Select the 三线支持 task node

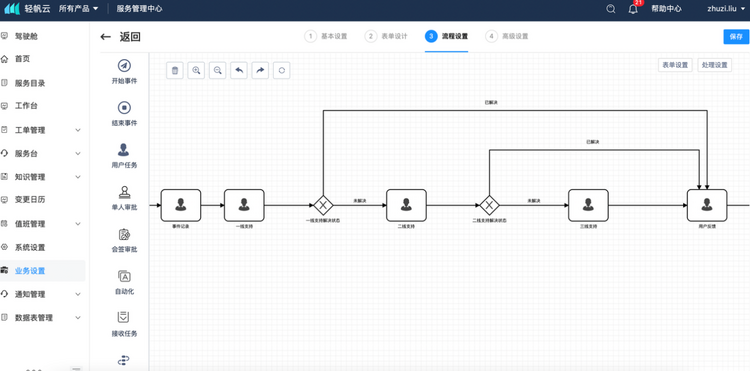point(588,206)
